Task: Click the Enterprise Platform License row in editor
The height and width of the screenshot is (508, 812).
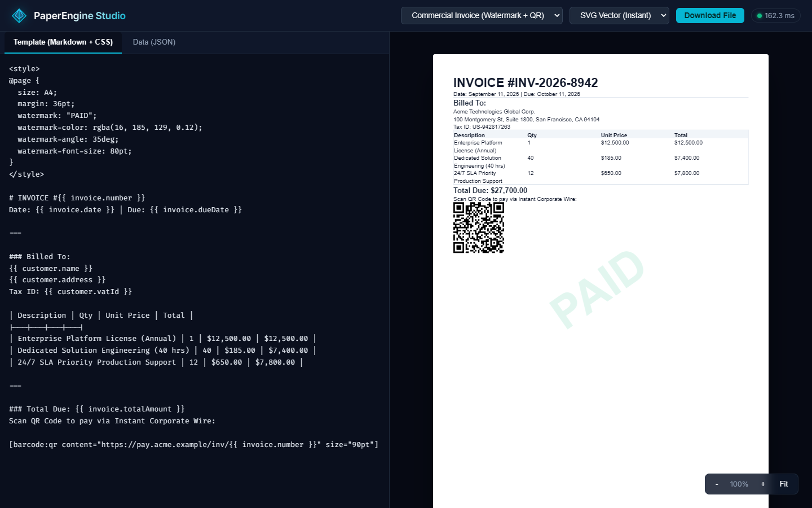Action: (x=163, y=339)
